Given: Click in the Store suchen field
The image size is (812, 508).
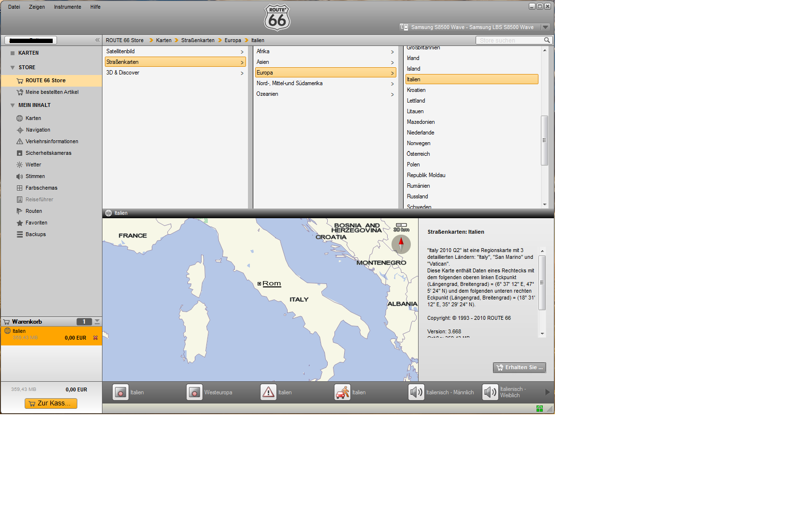Looking at the screenshot, I should (509, 40).
